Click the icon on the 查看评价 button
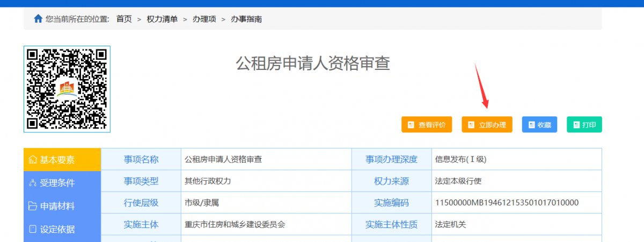 pos(411,125)
